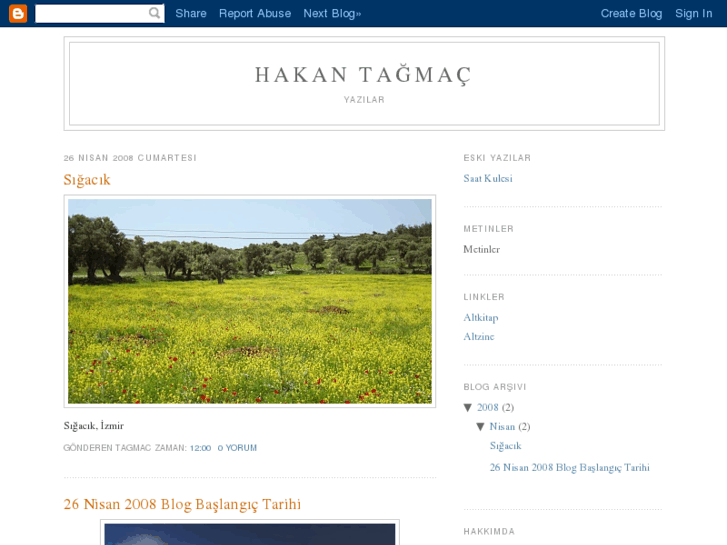Open the Create Blog link
Viewport: 727px width, 545px height.
[631, 13]
